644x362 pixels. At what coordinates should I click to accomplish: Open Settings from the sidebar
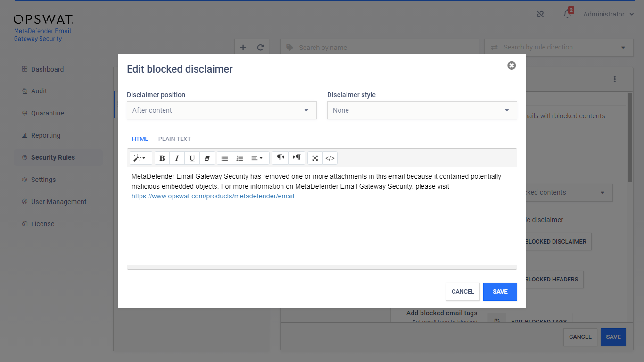point(43,180)
